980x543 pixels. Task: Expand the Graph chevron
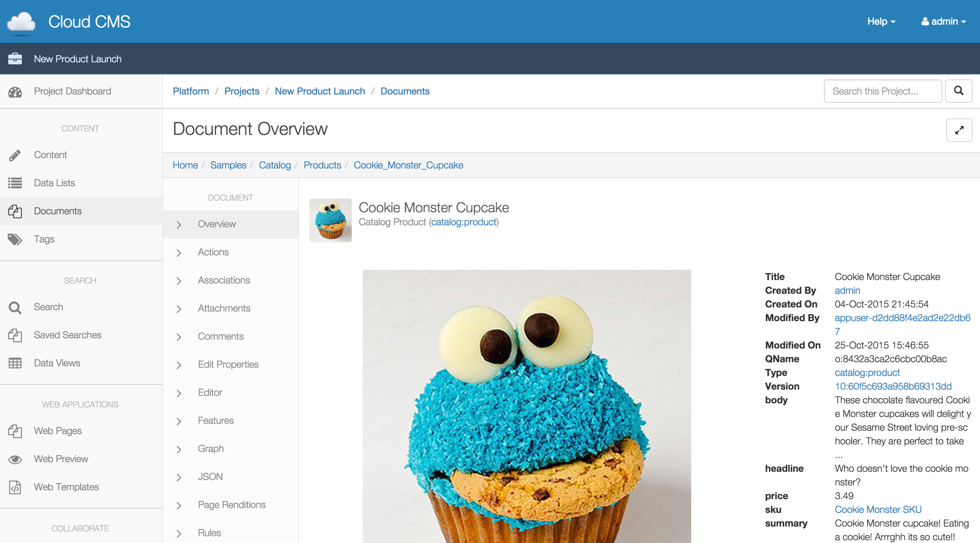coord(179,450)
